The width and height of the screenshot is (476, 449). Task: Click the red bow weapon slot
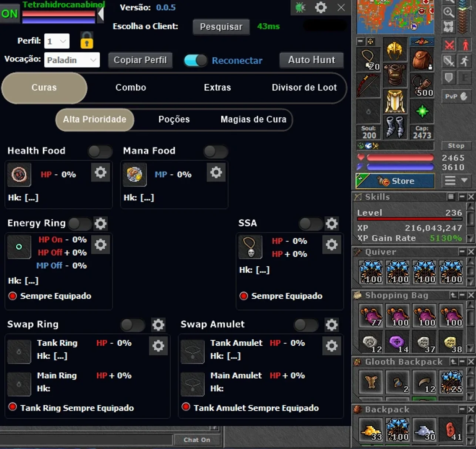pyautogui.click(x=368, y=86)
